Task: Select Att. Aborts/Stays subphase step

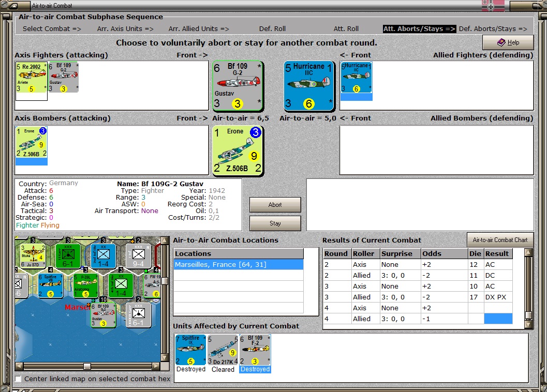Action: (419, 29)
